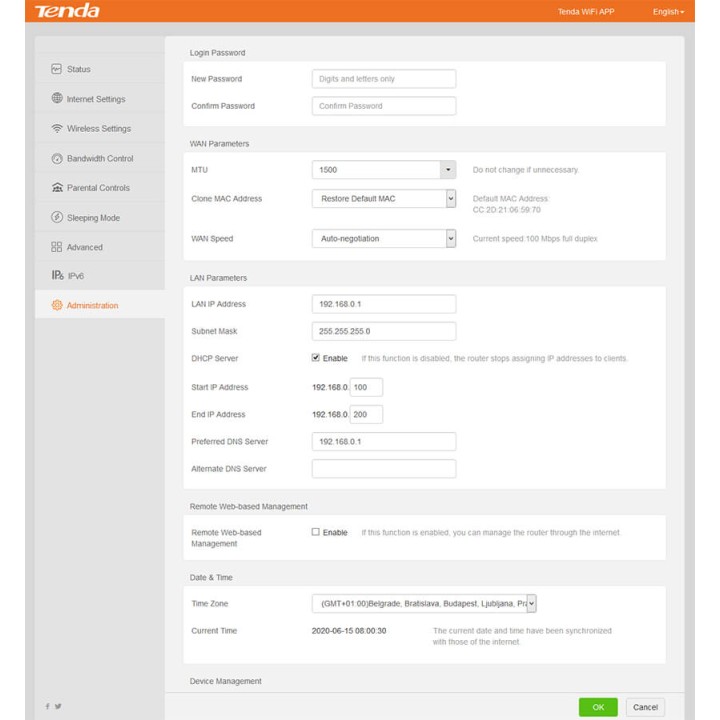Open the IPv6 menu item
Screen dimensions: 720x720
click(100, 276)
